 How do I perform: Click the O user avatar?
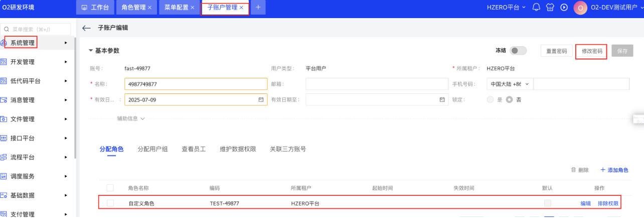click(580, 8)
